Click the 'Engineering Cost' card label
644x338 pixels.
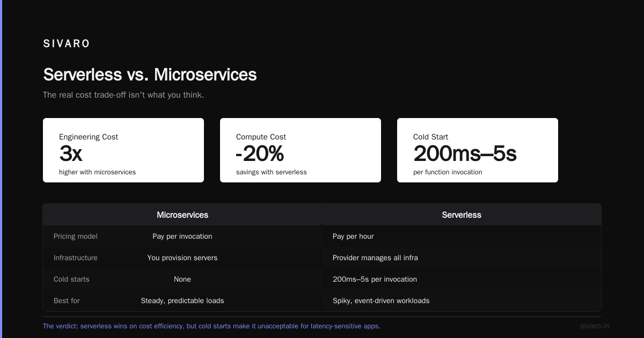click(89, 137)
